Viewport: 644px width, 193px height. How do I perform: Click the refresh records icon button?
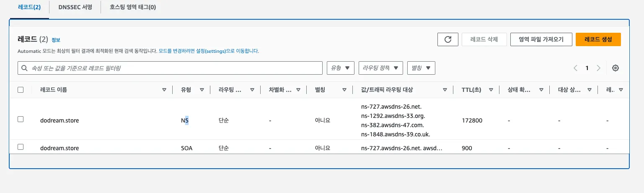(447, 39)
